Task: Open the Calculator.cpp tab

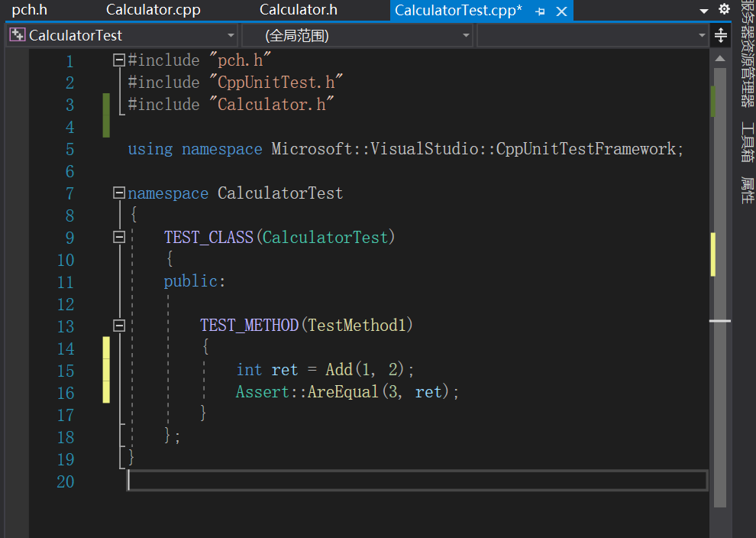Action: point(153,10)
